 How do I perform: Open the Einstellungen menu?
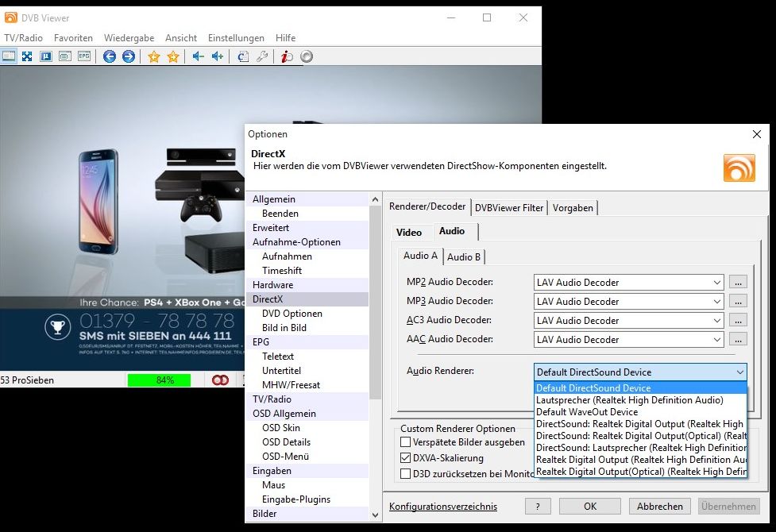[x=236, y=38]
